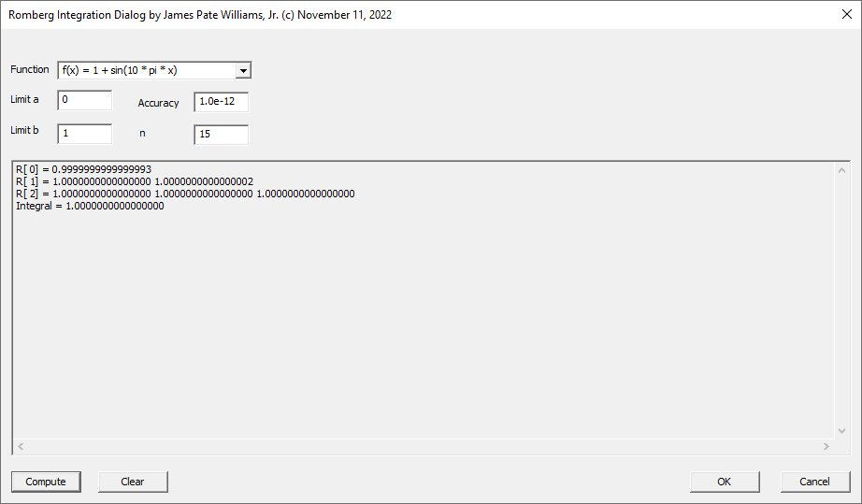Screen dimensions: 862x504
Task: Click the Compute button
Action: [x=46, y=482]
